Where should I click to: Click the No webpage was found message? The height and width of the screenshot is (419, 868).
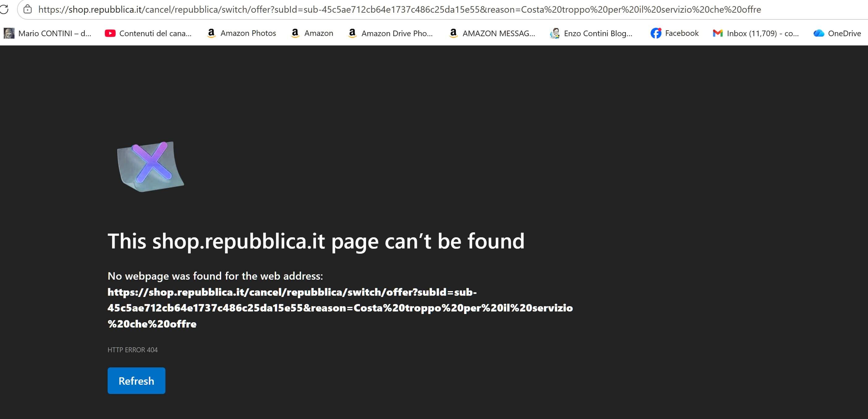click(215, 276)
